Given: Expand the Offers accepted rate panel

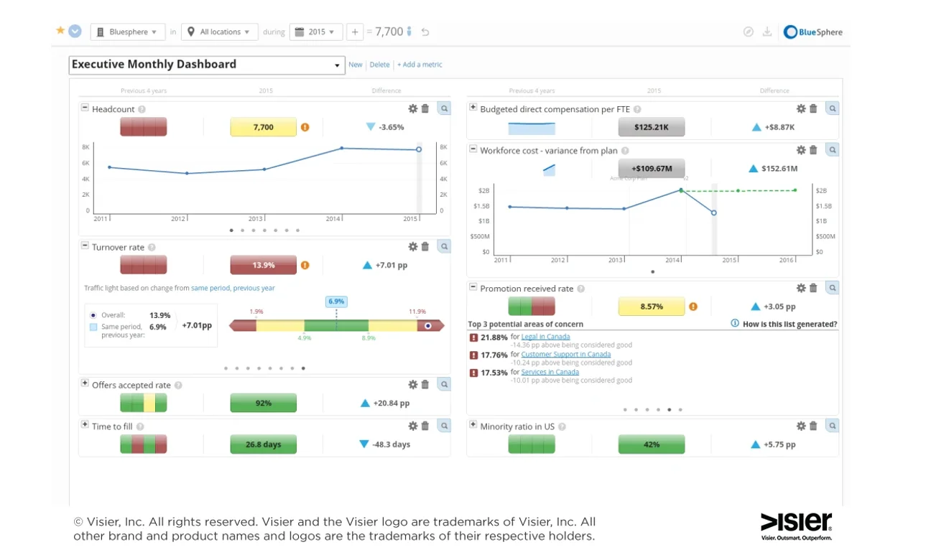Looking at the screenshot, I should click(85, 383).
